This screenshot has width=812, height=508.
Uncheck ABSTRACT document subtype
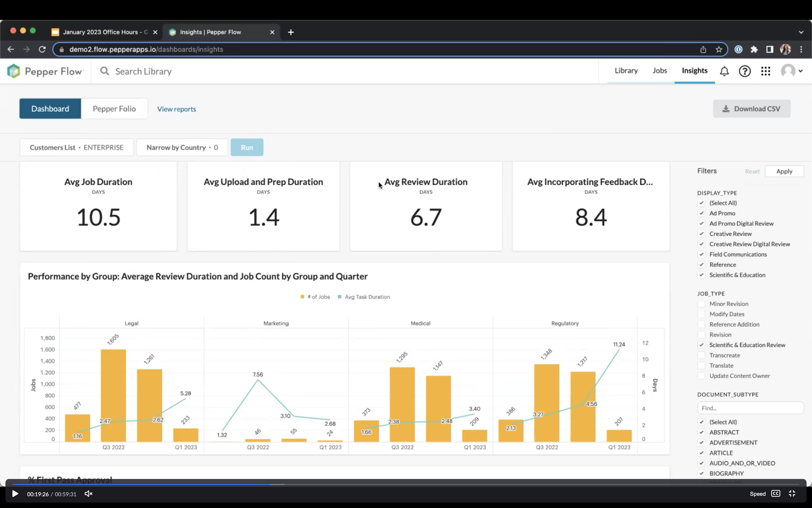pos(701,432)
